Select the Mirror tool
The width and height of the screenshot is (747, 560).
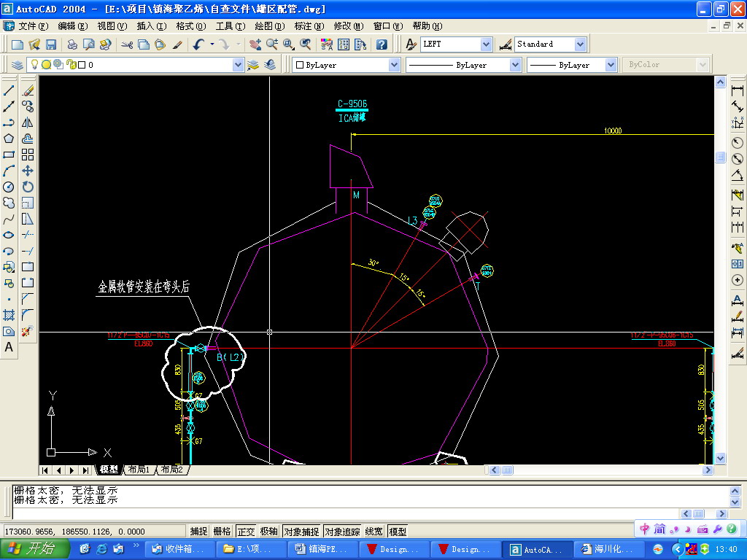[28, 122]
